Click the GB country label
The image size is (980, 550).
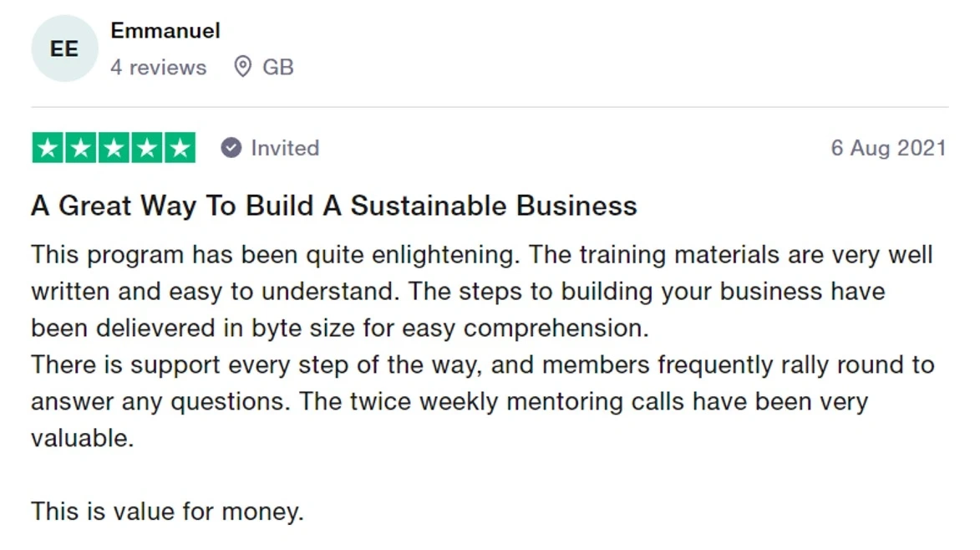278,67
